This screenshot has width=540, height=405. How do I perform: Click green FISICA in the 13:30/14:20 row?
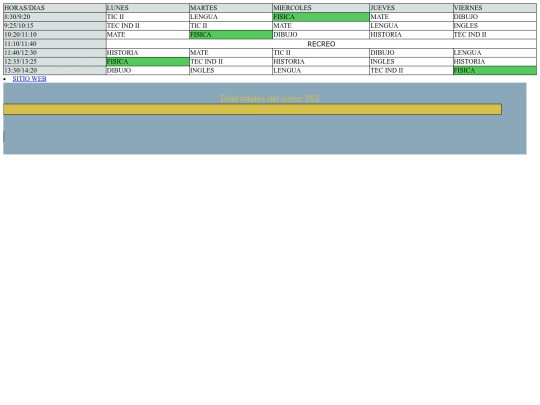(495, 71)
